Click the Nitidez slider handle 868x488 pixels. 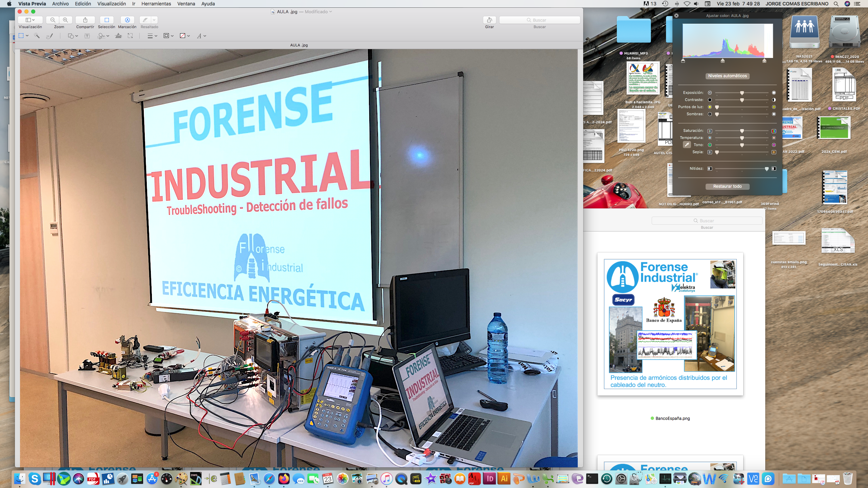pos(767,169)
